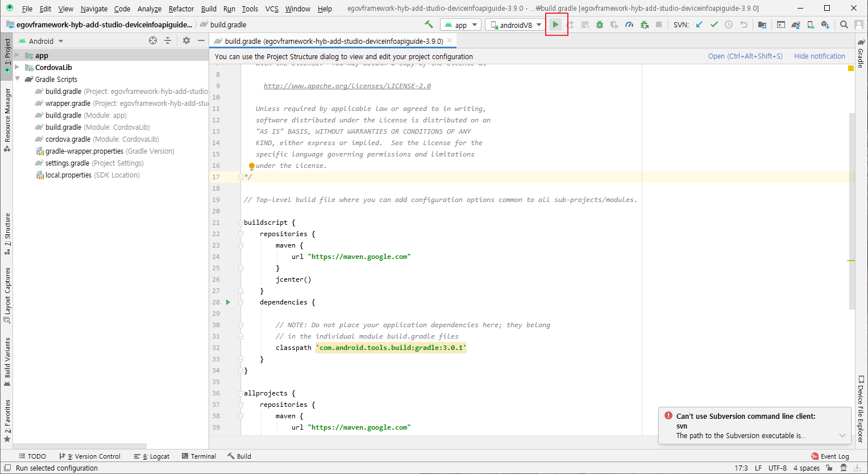Click the editor's vertical scrollbar
This screenshot has width=868, height=474.
852,211
